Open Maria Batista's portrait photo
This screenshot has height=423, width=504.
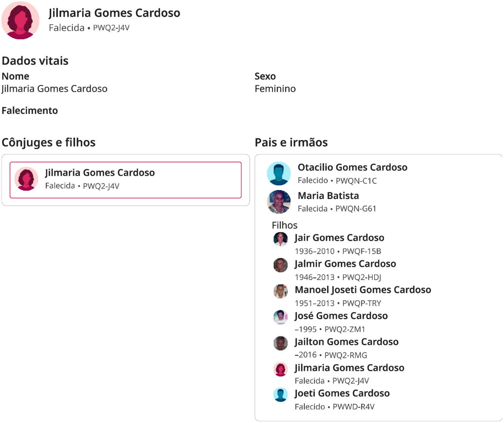click(279, 202)
